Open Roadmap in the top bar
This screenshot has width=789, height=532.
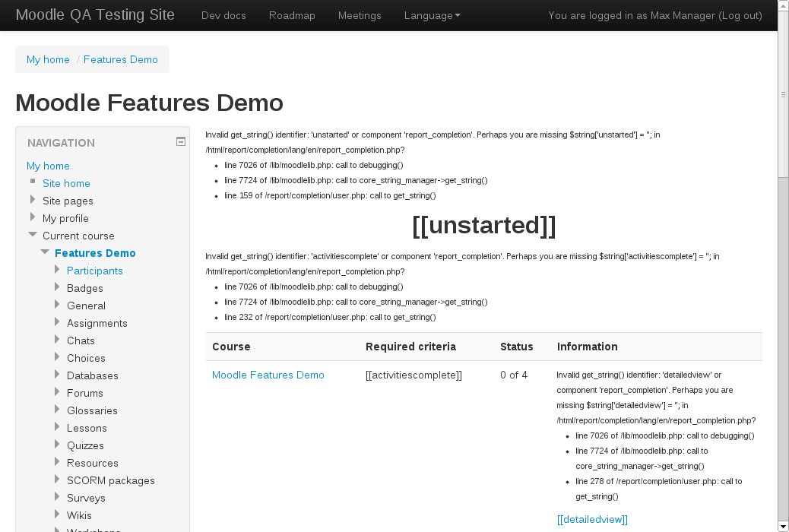tap(292, 16)
